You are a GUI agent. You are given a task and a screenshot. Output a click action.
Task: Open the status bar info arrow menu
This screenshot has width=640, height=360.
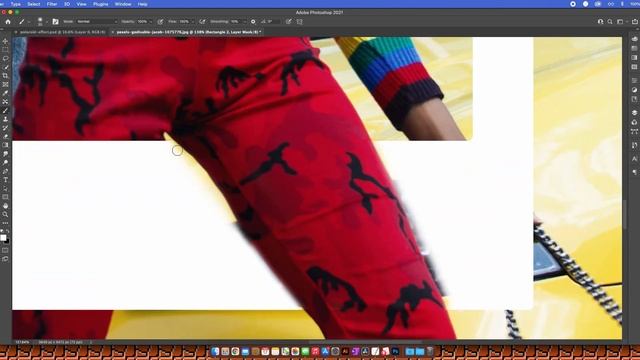click(x=91, y=342)
